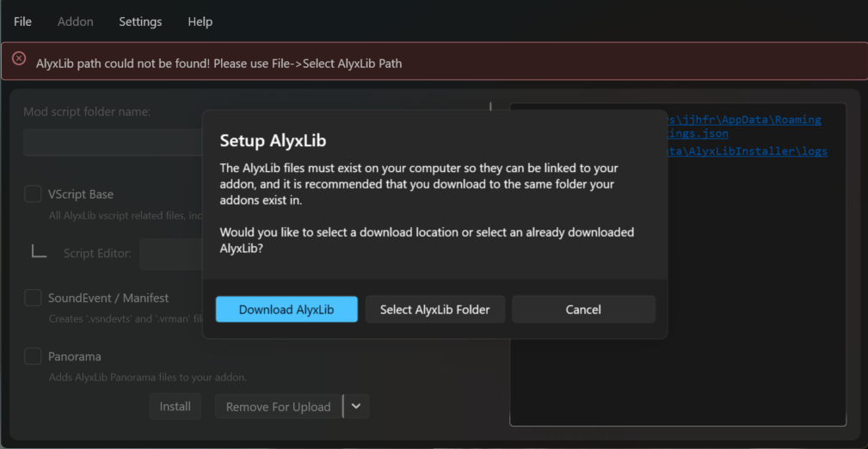Image resolution: width=868 pixels, height=449 pixels.
Task: Open the Settings menu
Action: (140, 22)
